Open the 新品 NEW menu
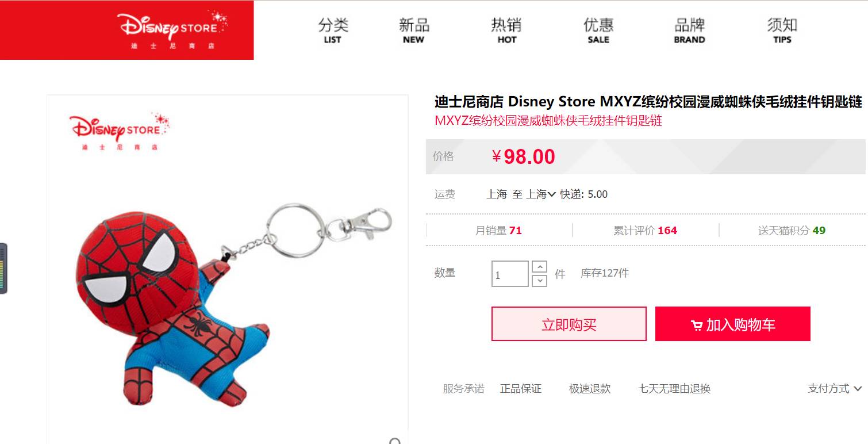Screen dimensions: 868x444 tap(414, 30)
